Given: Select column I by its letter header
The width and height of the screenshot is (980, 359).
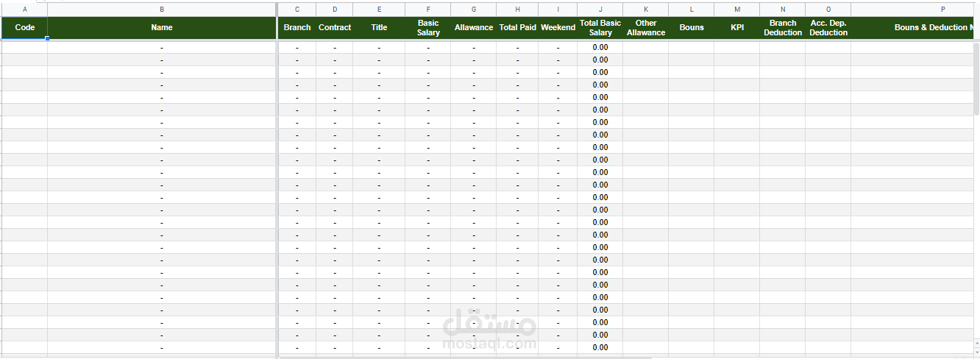Looking at the screenshot, I should click(x=558, y=10).
